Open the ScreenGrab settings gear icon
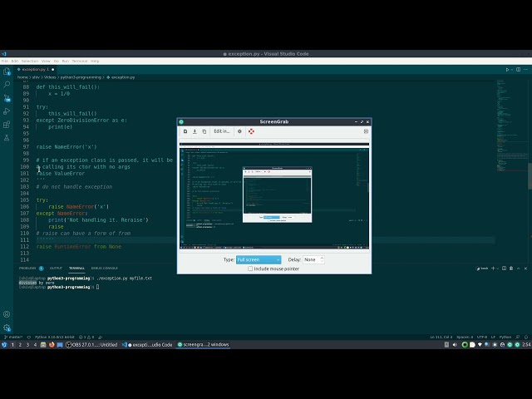Viewport: 532px width, 399px height. click(x=239, y=131)
